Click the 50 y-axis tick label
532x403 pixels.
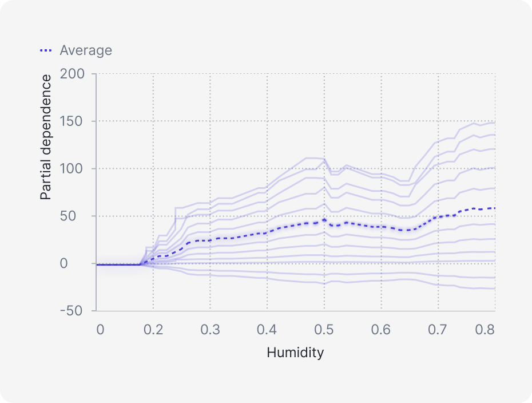(x=75, y=216)
